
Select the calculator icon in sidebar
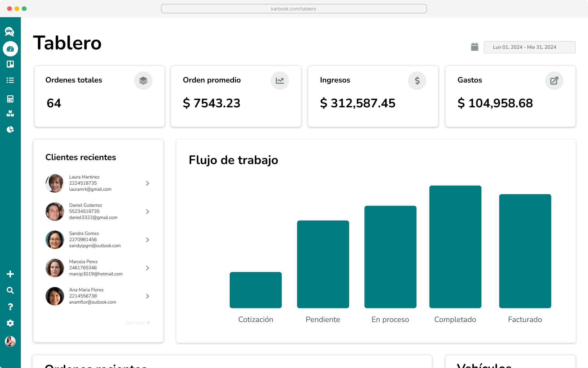(x=10, y=99)
